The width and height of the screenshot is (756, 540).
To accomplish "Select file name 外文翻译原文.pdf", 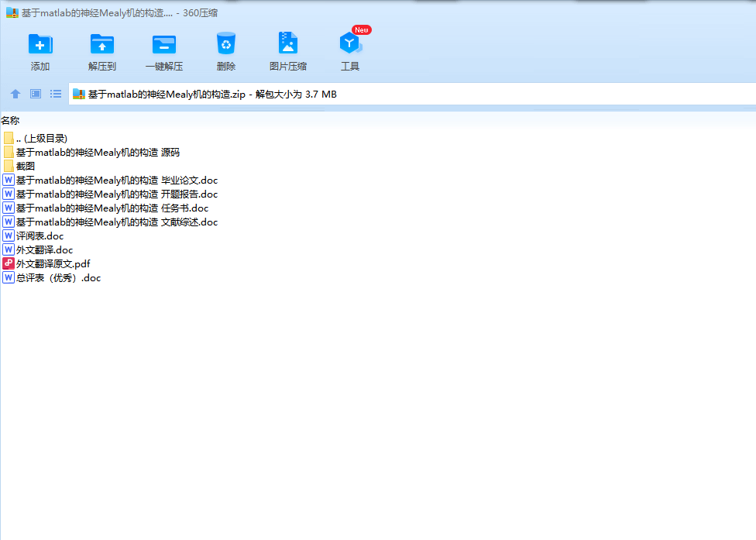I will click(x=53, y=264).
